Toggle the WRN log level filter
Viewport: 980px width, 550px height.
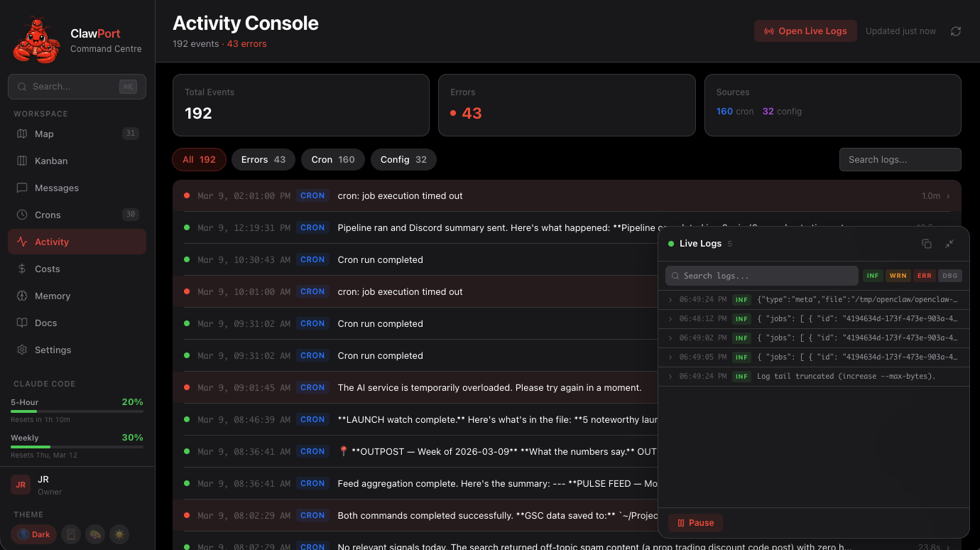coord(898,276)
